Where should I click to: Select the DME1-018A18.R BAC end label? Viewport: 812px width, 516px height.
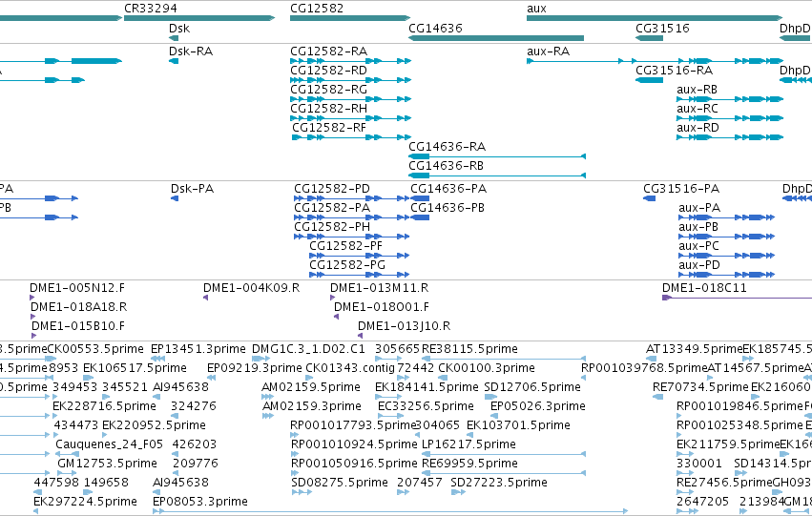(x=78, y=307)
